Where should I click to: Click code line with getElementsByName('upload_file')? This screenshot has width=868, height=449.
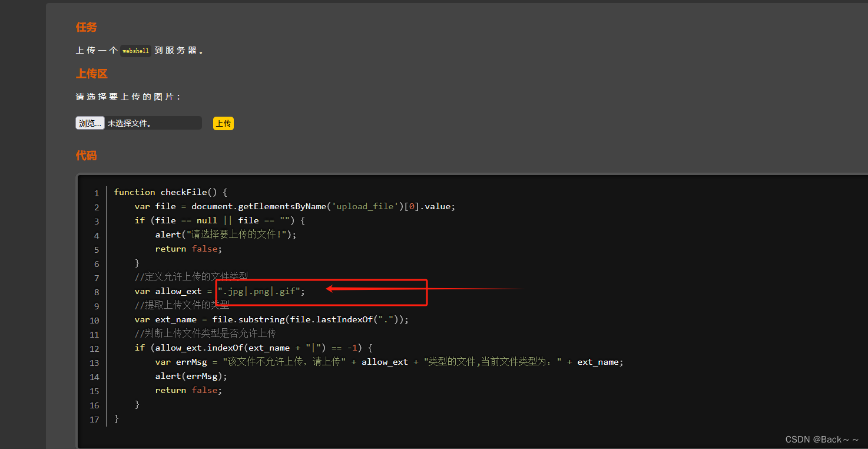click(x=295, y=206)
